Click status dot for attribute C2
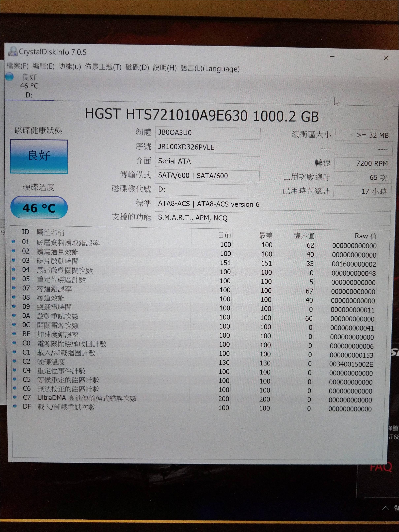The image size is (399, 532). [x=14, y=361]
